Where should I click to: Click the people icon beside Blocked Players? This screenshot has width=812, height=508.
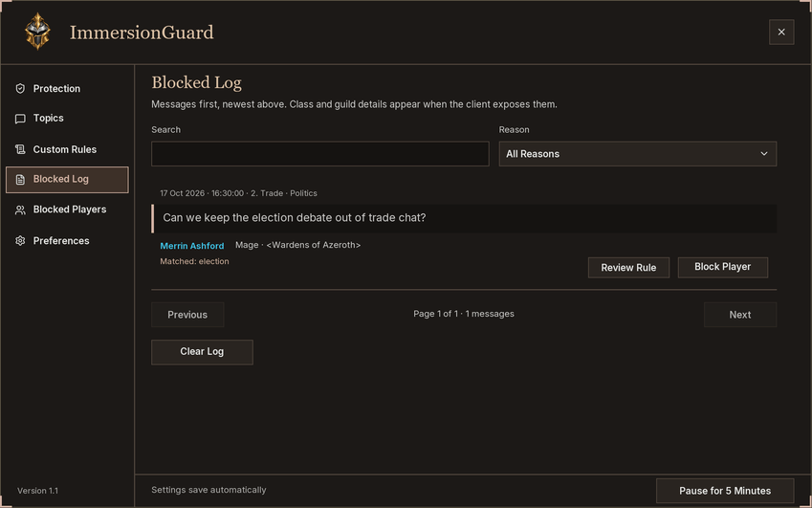pyautogui.click(x=20, y=210)
